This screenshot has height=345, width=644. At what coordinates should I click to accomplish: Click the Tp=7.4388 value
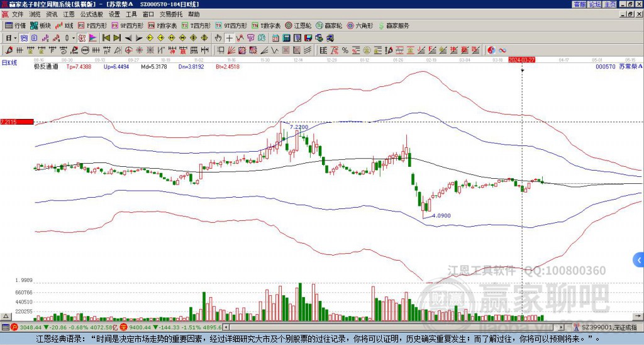coord(79,66)
